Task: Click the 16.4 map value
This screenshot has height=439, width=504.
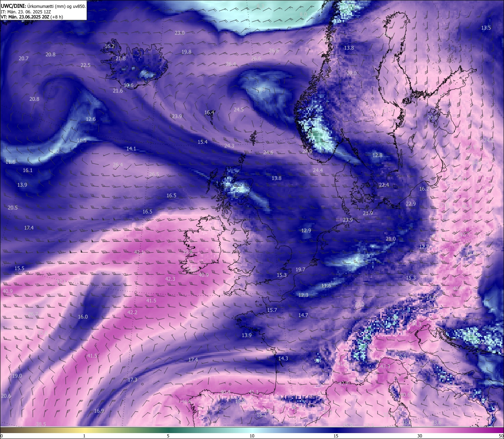Action: pyautogui.click(x=209, y=112)
